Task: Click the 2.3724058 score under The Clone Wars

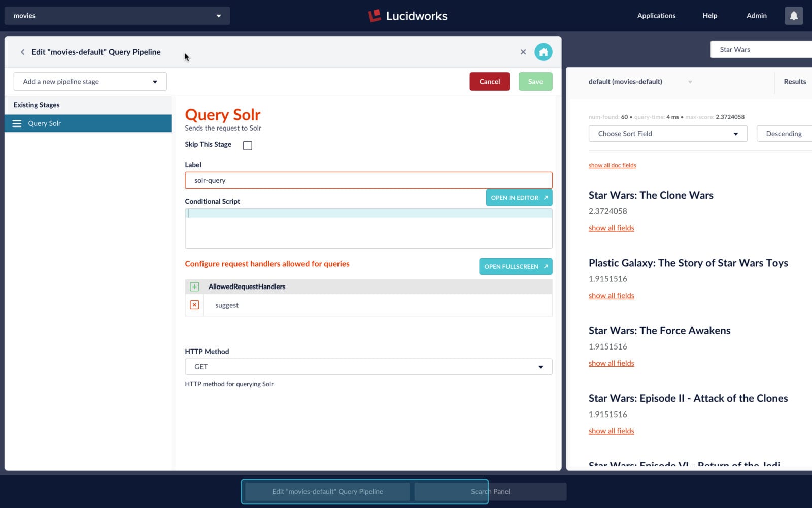Action: tap(608, 211)
